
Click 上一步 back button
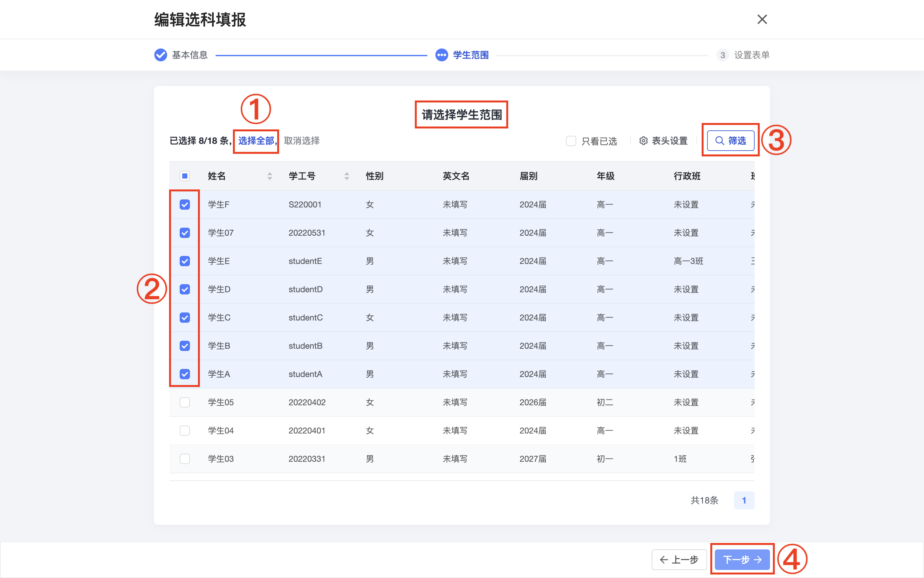click(679, 560)
